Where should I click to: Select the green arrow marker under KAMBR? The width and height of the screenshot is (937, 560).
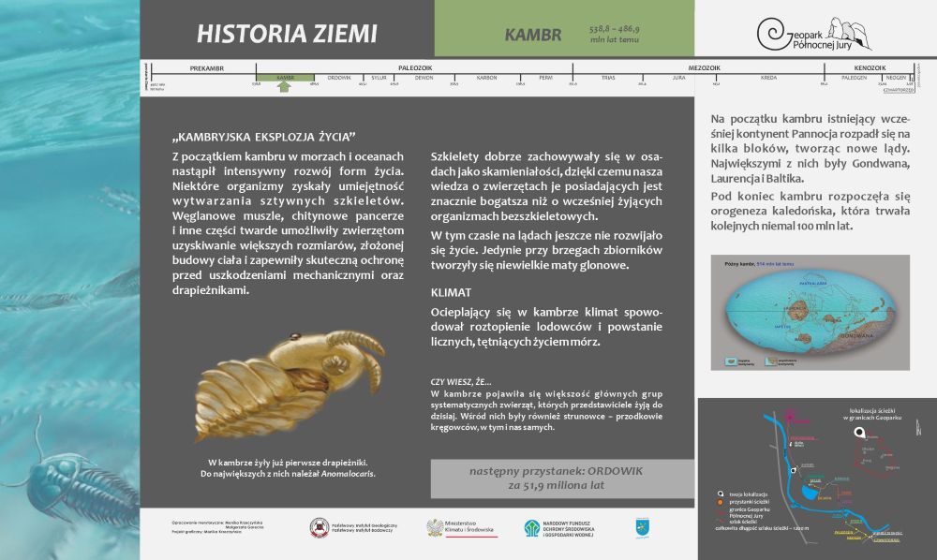[285, 85]
